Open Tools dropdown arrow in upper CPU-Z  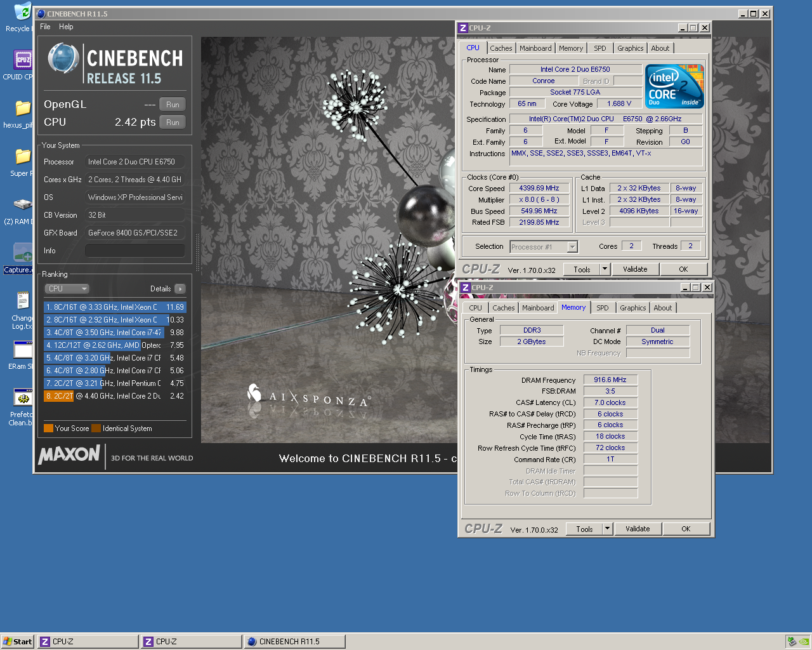point(605,270)
